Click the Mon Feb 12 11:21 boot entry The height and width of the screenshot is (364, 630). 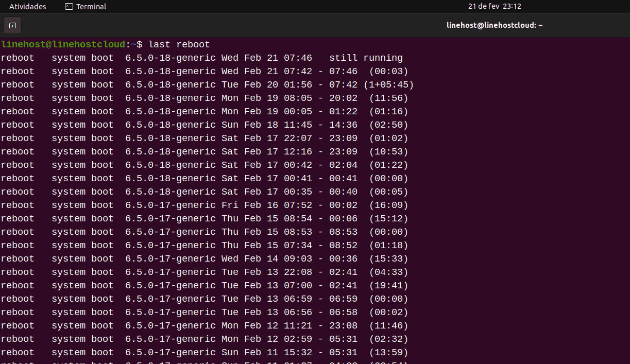pos(267,326)
